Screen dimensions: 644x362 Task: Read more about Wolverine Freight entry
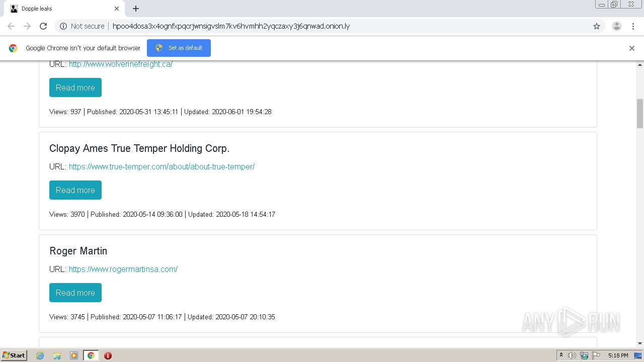(x=75, y=87)
